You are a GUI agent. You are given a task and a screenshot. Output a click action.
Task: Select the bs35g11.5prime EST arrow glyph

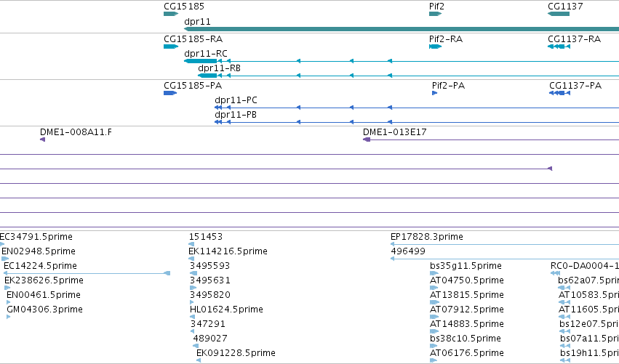(434, 273)
